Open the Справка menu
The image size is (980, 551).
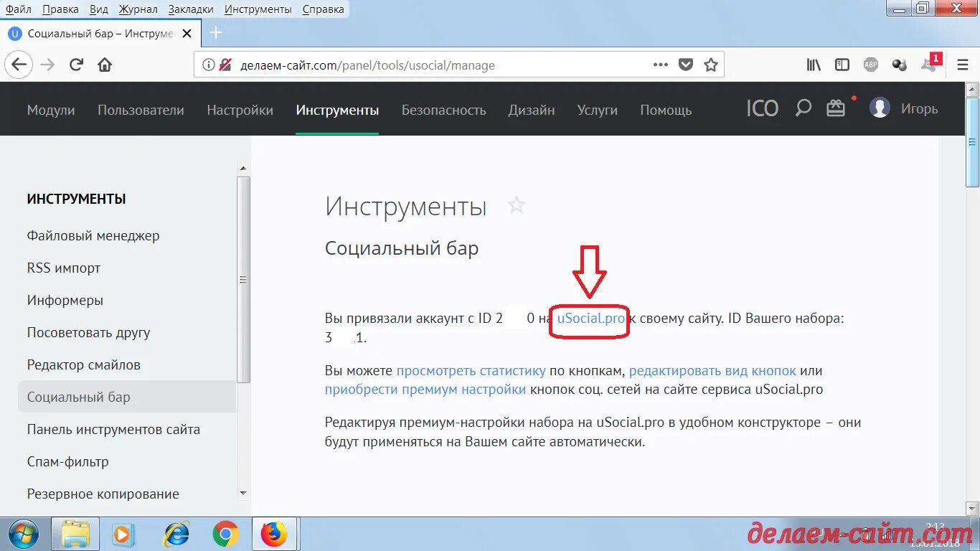(x=323, y=9)
